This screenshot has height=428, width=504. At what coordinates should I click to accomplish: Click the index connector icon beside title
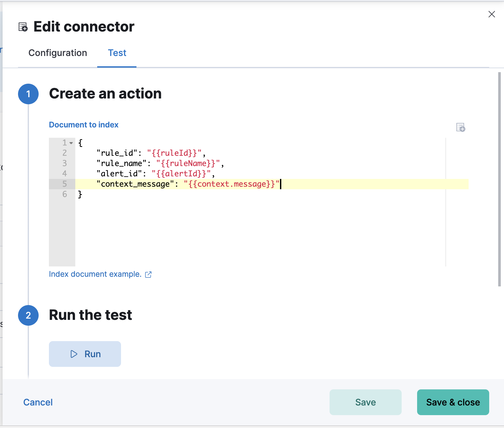click(23, 27)
